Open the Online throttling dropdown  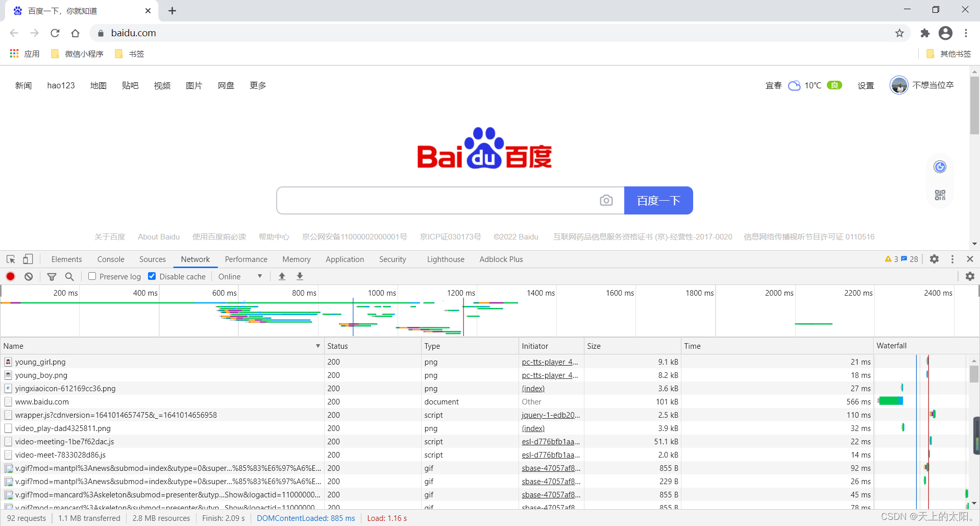pos(240,276)
